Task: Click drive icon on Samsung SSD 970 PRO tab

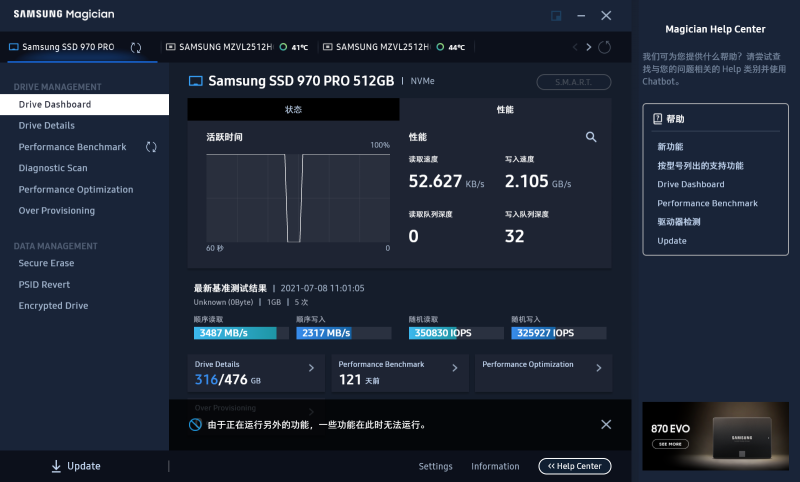Action: click(14, 47)
